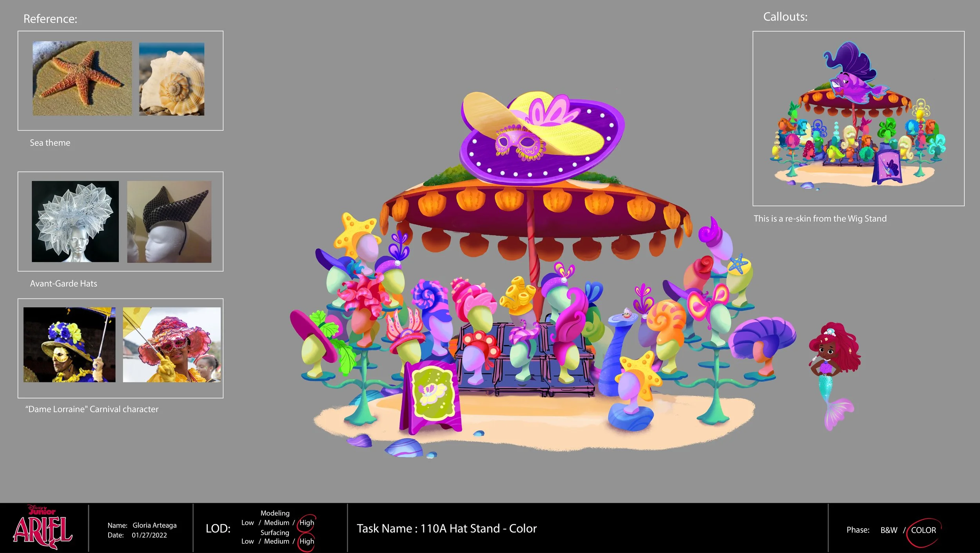Viewport: 980px width, 553px height.
Task: Open the blue-and-yellow Dame Lorraine hat photo
Action: coord(69,344)
